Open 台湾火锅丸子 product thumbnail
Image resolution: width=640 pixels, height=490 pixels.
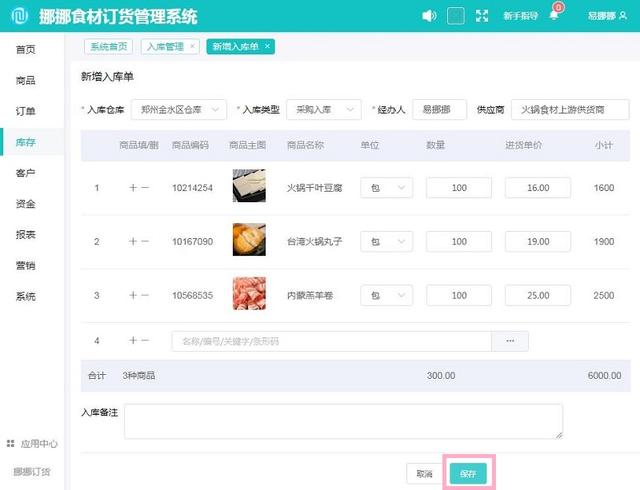pos(249,240)
